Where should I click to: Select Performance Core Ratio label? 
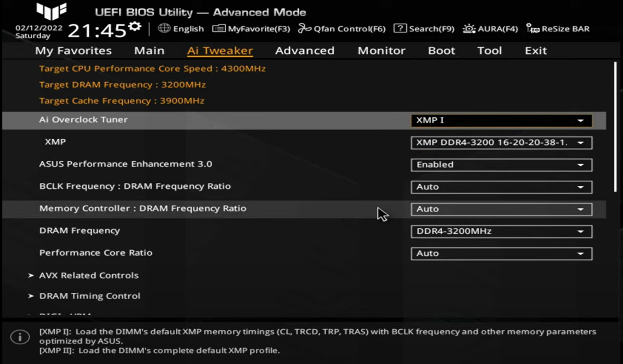tap(96, 252)
